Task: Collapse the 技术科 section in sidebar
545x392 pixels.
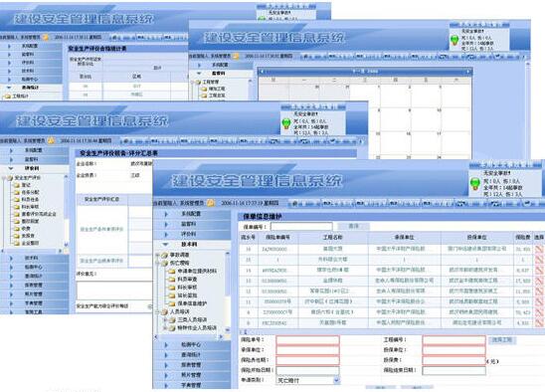Action: (x=191, y=244)
